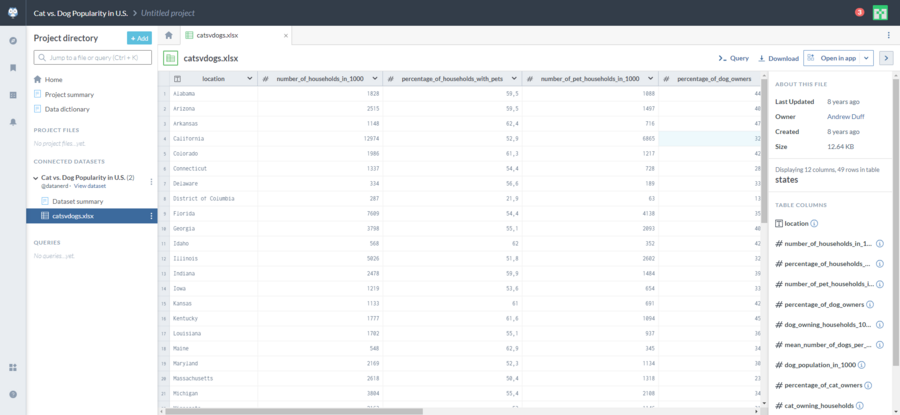
Task: Go to the workspace home tab icon
Action: click(x=169, y=35)
